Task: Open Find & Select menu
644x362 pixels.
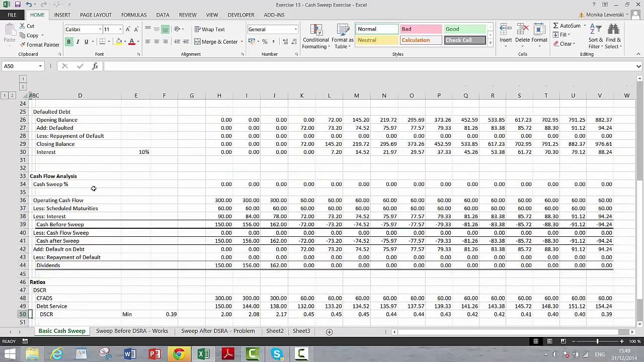Action: (x=613, y=36)
